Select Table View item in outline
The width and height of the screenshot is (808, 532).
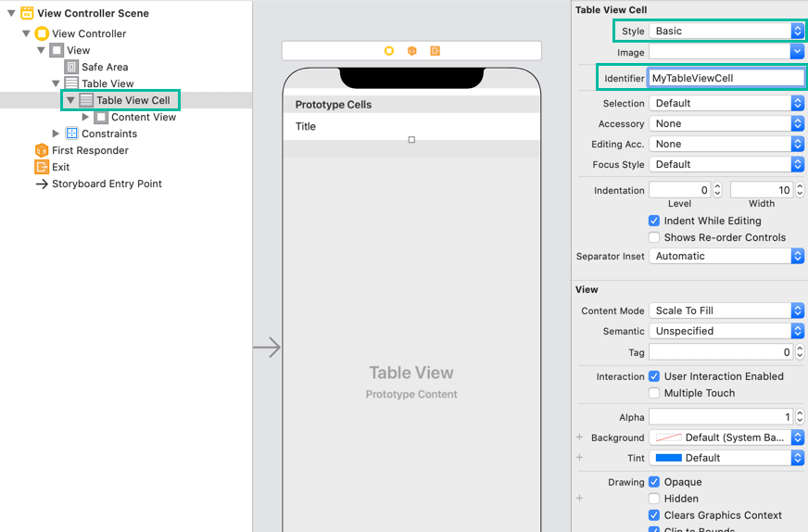tap(107, 83)
